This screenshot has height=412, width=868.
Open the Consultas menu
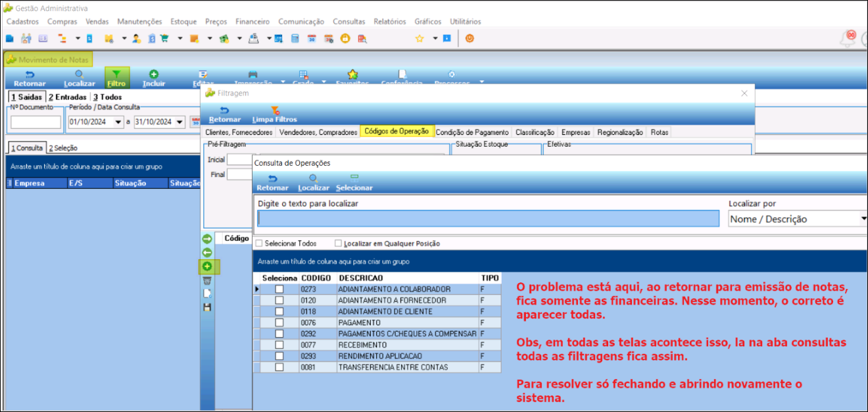[x=349, y=22]
